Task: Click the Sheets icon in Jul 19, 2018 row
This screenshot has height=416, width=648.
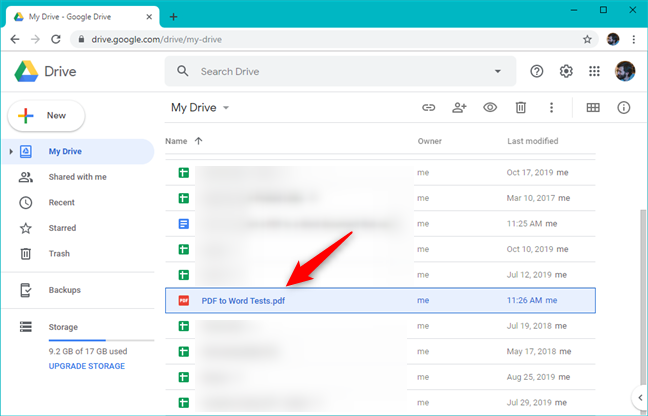Action: point(183,326)
